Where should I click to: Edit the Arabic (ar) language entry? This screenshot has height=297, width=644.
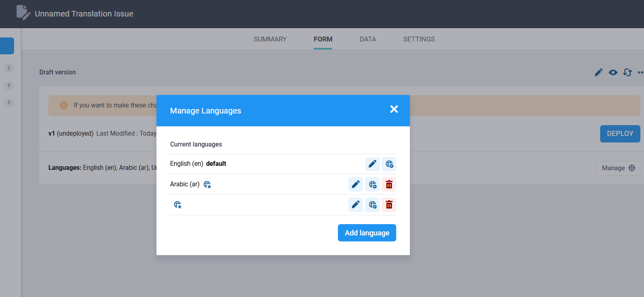pyautogui.click(x=356, y=184)
